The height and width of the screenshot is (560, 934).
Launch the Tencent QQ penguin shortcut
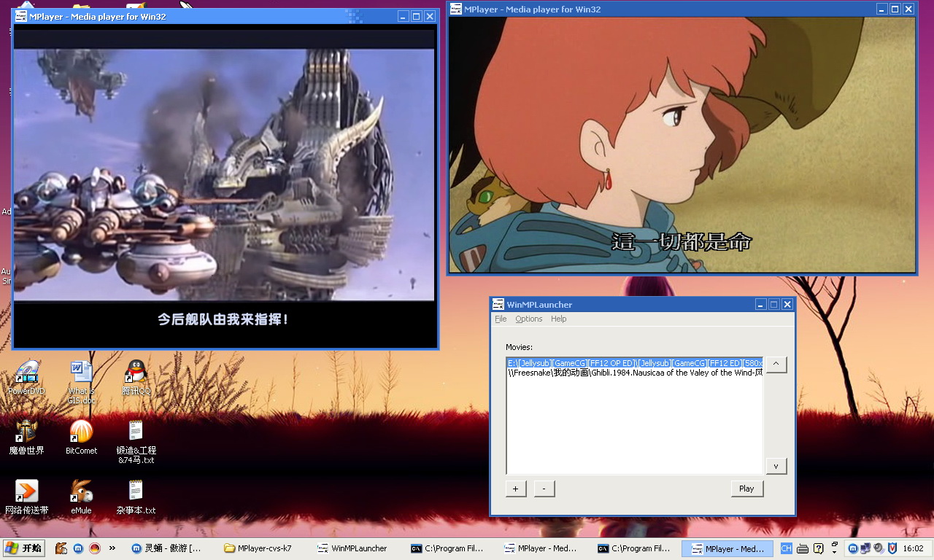coord(136,372)
